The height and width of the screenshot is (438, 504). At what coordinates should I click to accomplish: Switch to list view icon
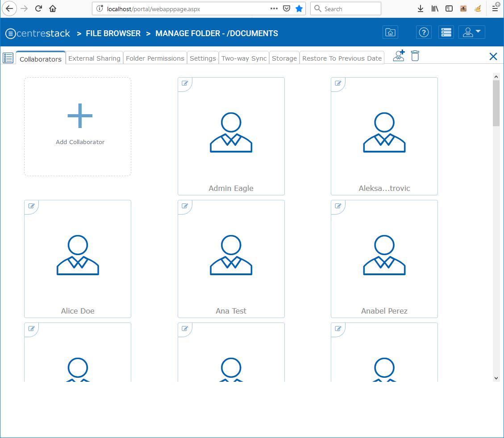[8, 58]
